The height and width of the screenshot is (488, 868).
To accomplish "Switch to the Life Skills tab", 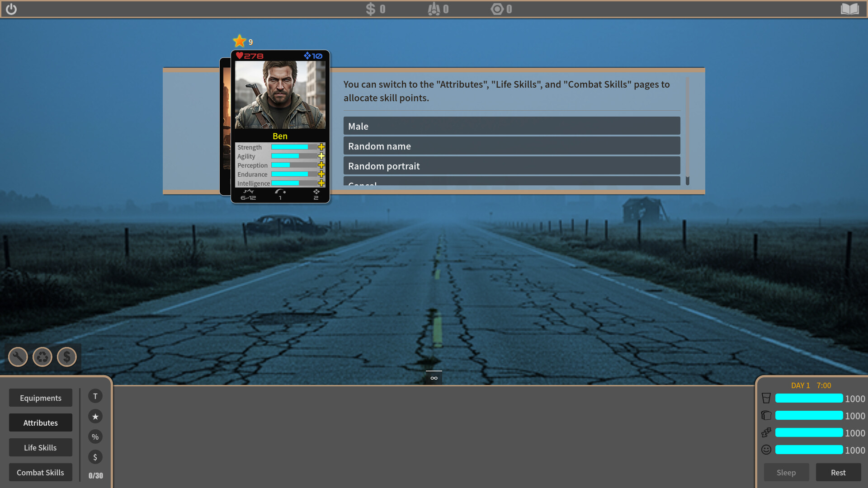I will [40, 447].
